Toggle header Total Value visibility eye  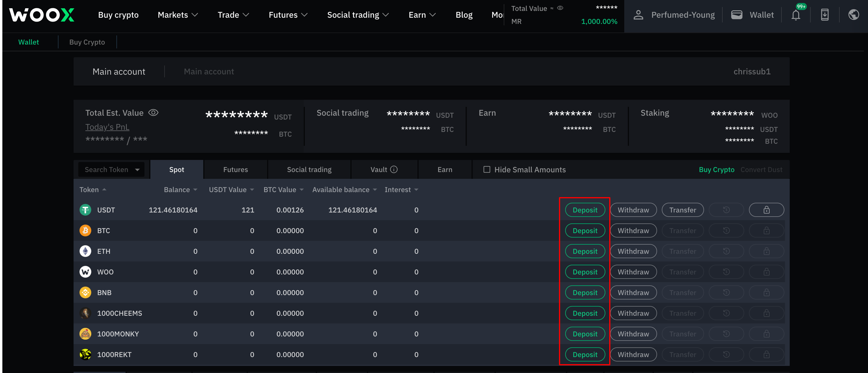(x=560, y=8)
